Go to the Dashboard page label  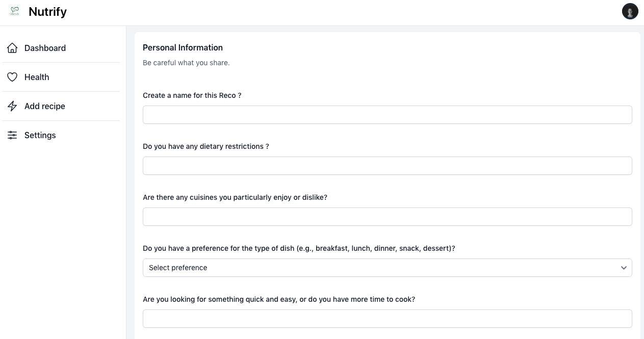pos(45,48)
